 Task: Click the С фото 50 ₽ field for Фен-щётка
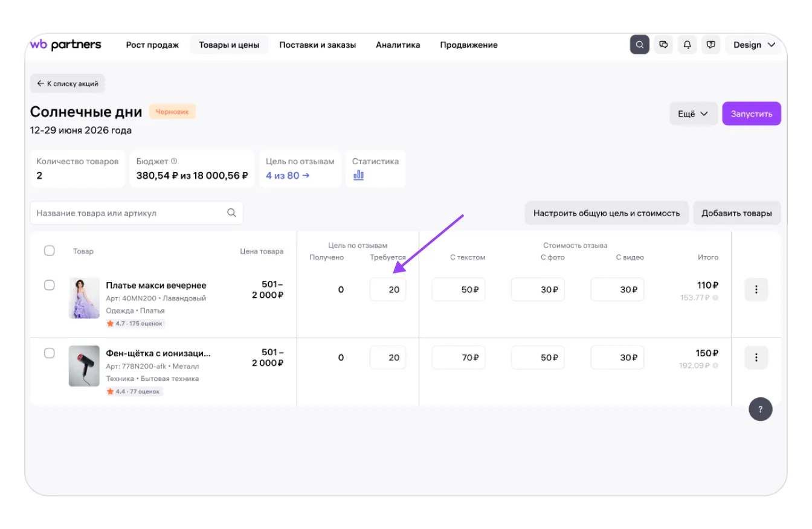coord(538,357)
